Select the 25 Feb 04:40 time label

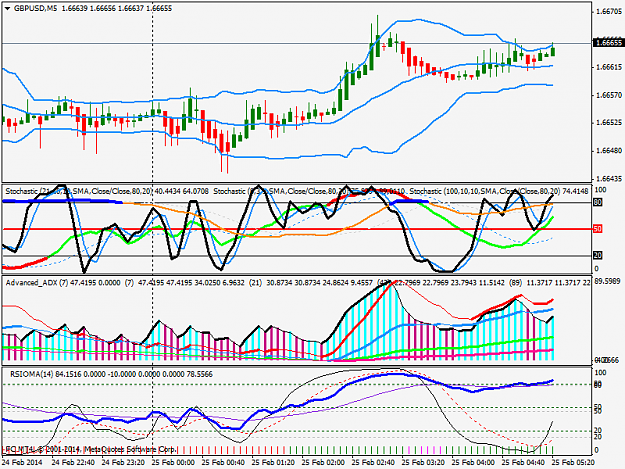523,463
